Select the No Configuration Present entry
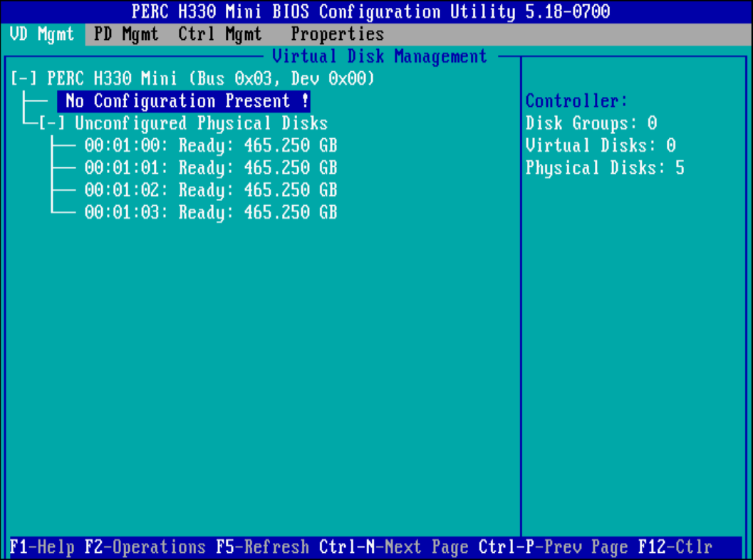The height and width of the screenshot is (560, 753). pyautogui.click(x=184, y=101)
